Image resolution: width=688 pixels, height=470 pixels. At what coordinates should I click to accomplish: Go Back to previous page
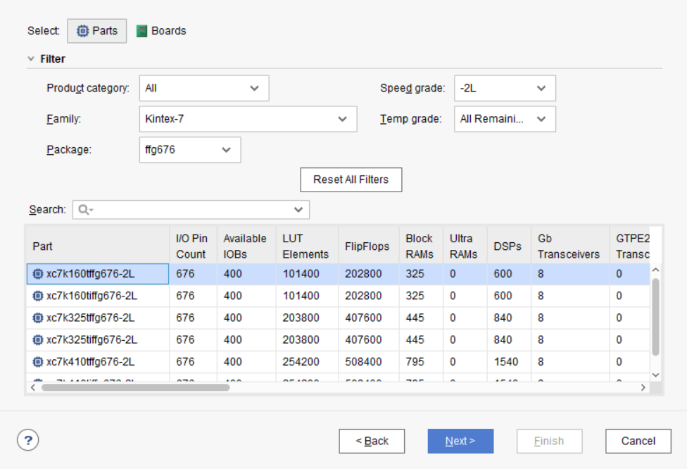point(372,441)
